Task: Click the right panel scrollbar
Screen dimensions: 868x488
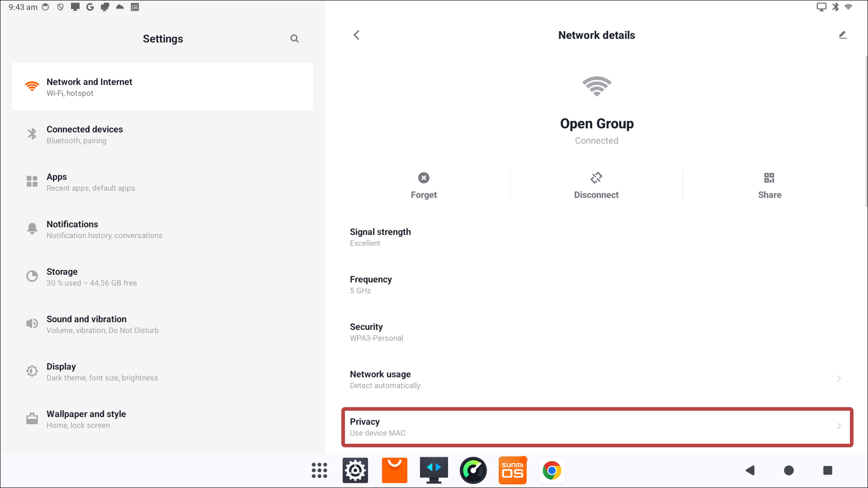Action: point(866,131)
